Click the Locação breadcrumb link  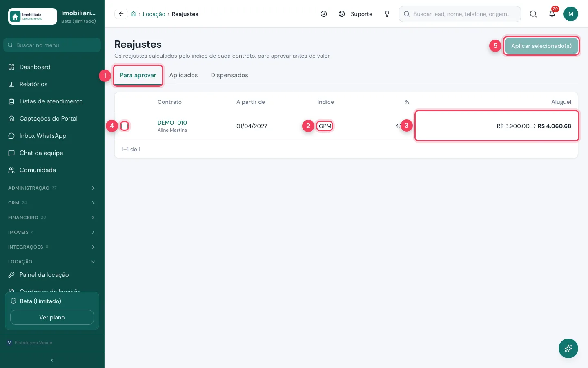coord(154,14)
